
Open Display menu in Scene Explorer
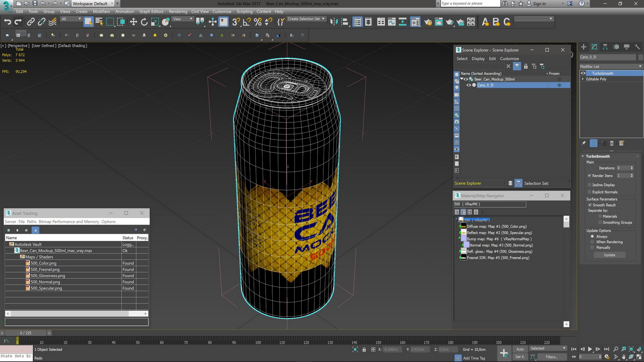tap(478, 59)
